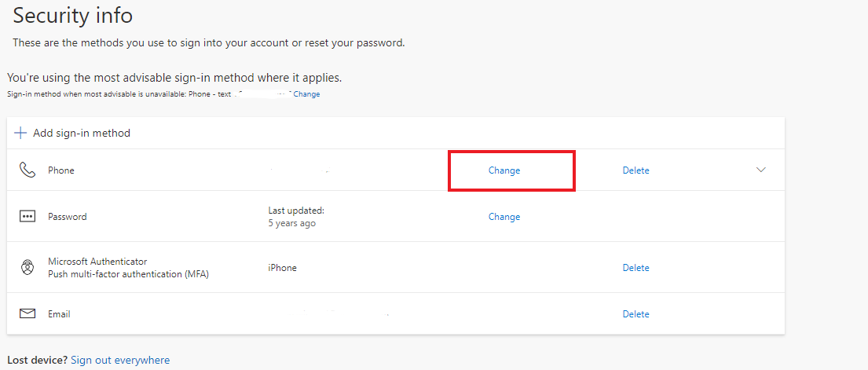The width and height of the screenshot is (868, 370).
Task: Click the Security info heading
Action: pos(73,15)
